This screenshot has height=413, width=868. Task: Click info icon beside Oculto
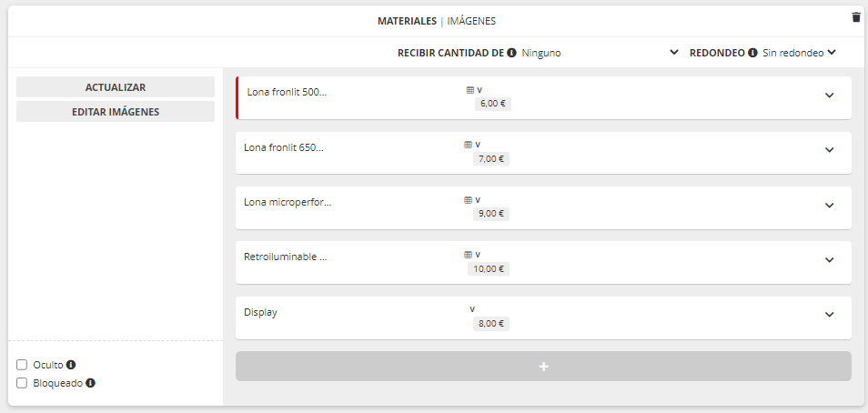point(71,365)
